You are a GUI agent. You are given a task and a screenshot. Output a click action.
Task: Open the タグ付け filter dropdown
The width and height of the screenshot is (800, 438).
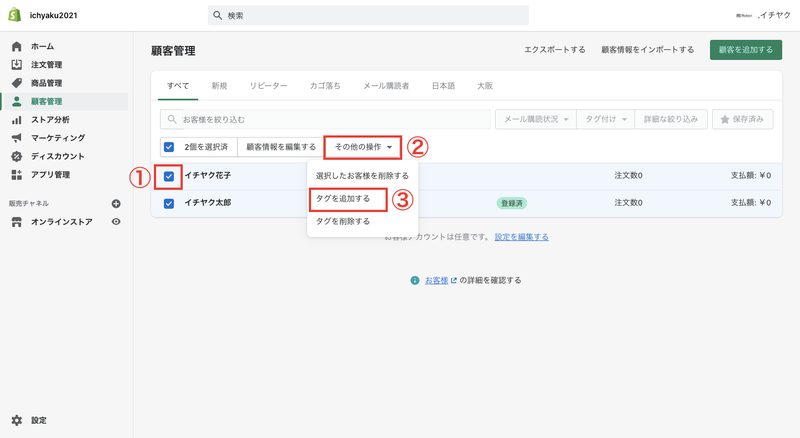606,119
